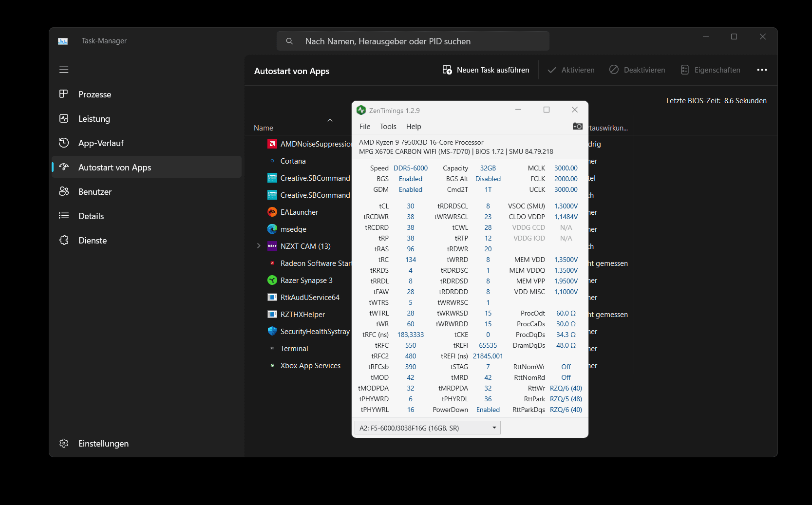Select the Terminal startup entry
This screenshot has width=812, height=505.
coord(294,349)
